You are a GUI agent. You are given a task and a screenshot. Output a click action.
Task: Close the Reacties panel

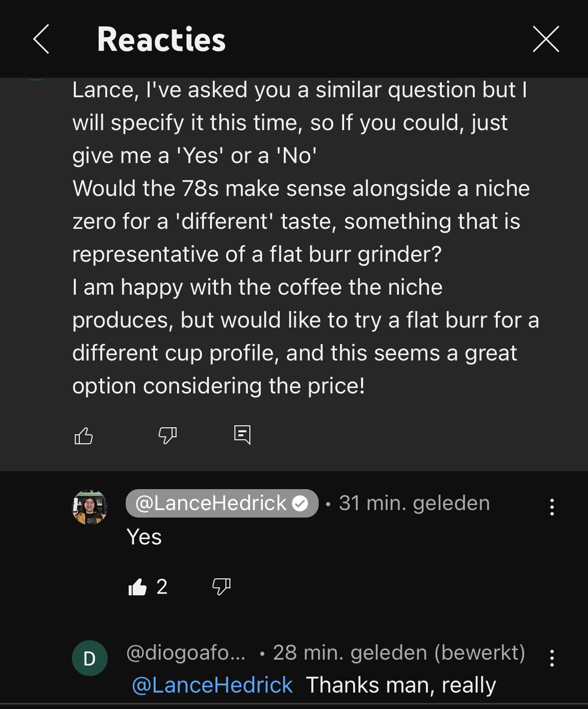(x=546, y=39)
